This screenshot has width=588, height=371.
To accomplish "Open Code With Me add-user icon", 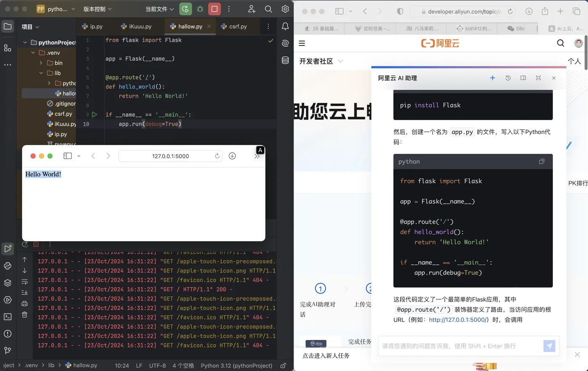I will click(x=252, y=9).
